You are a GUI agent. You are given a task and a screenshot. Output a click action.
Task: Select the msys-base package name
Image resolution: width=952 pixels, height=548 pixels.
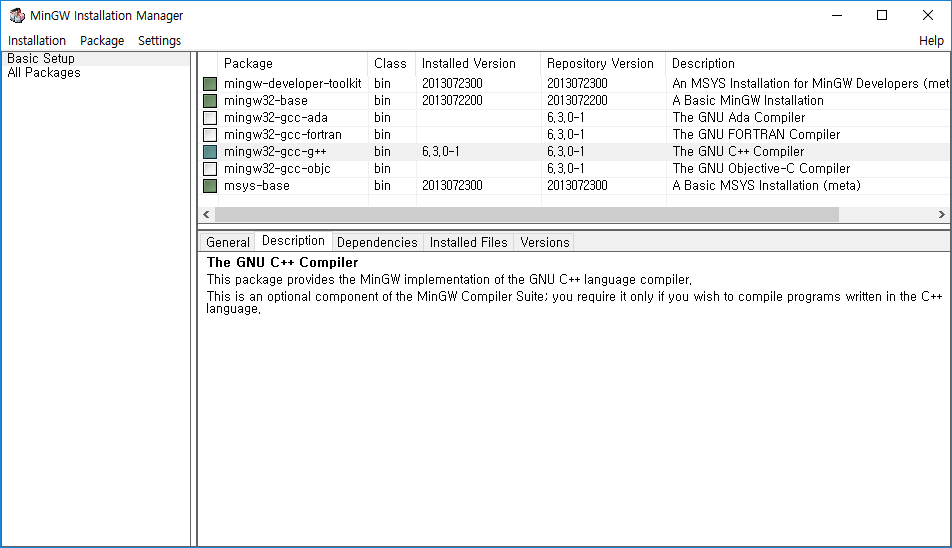[x=256, y=186]
